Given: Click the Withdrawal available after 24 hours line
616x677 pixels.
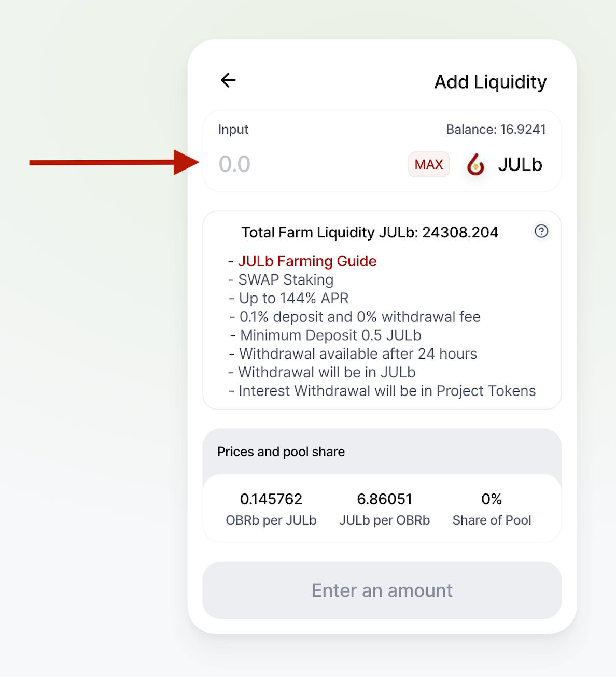Looking at the screenshot, I should tap(358, 354).
